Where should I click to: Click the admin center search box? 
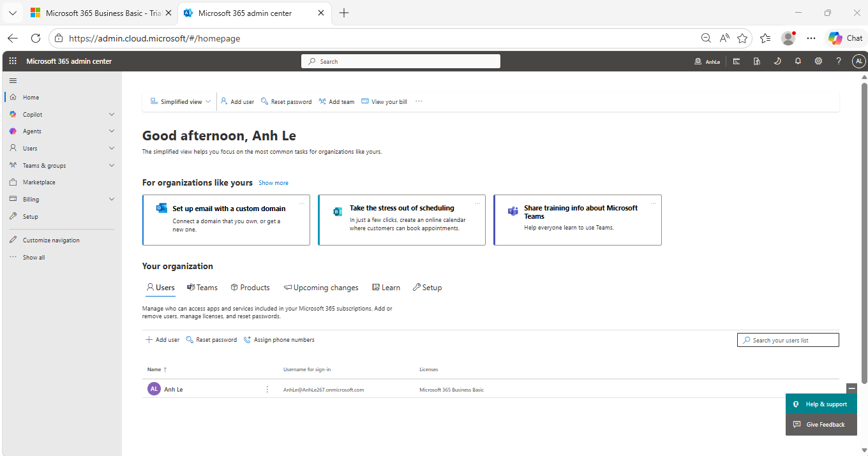[x=401, y=61]
